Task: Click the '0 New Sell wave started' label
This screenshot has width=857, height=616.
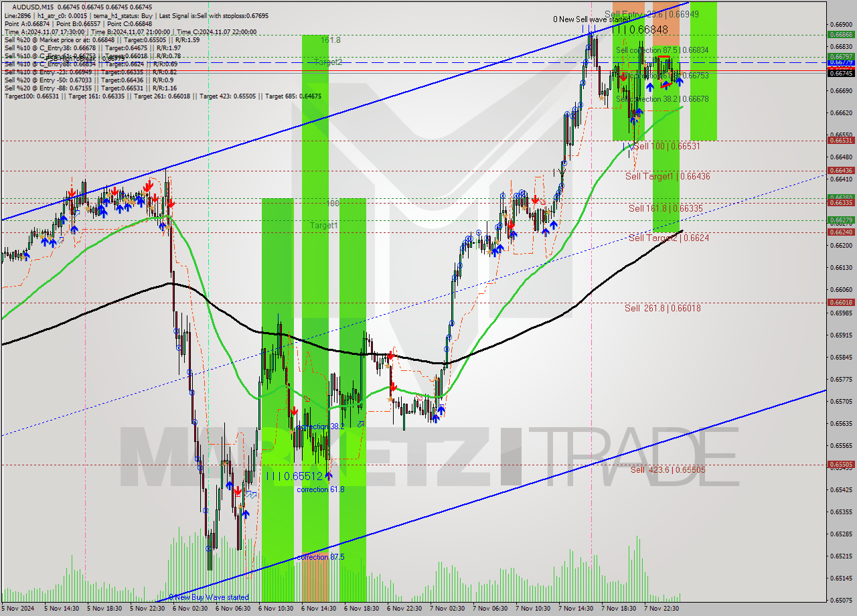Action: pos(591,19)
